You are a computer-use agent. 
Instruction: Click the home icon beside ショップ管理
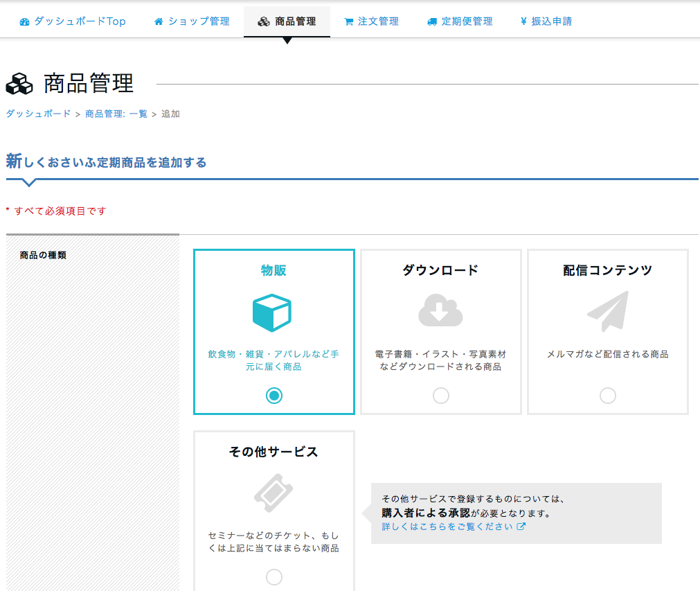[x=159, y=21]
